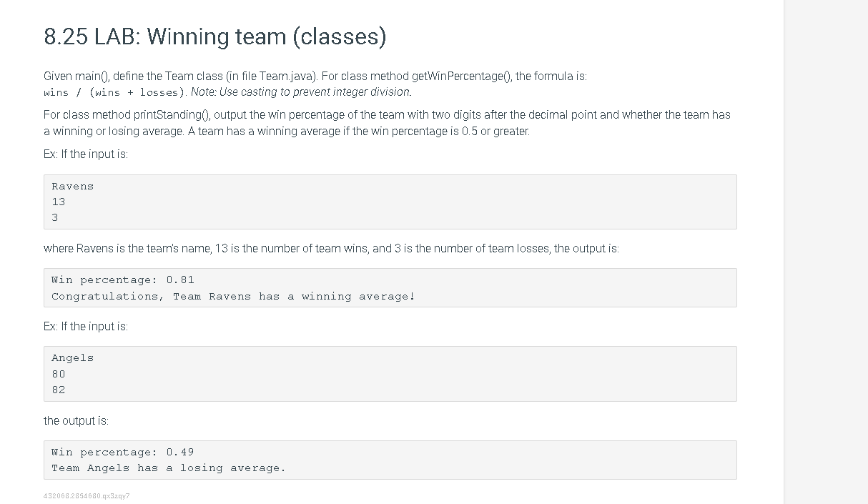
Task: Click the Angels input example box
Action: (390, 374)
